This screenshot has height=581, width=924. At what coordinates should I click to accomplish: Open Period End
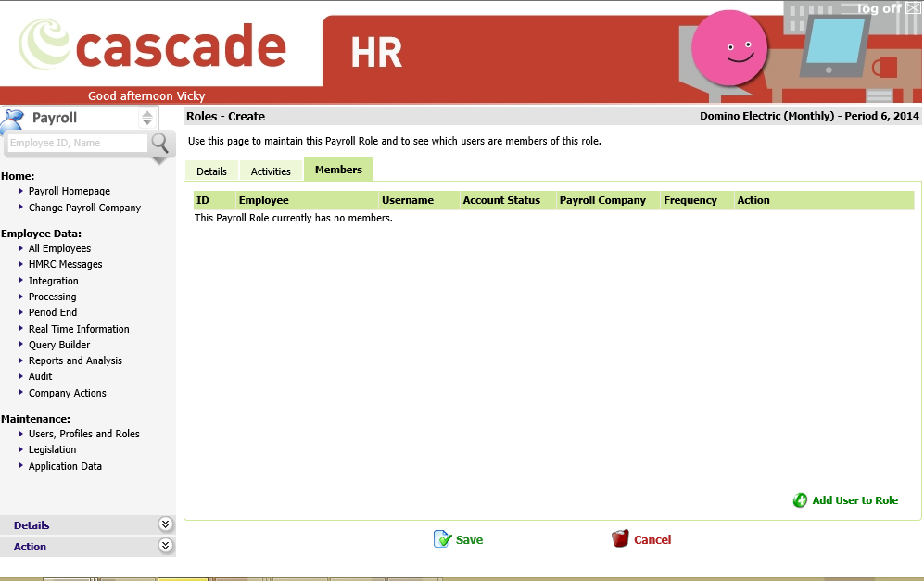[53, 312]
